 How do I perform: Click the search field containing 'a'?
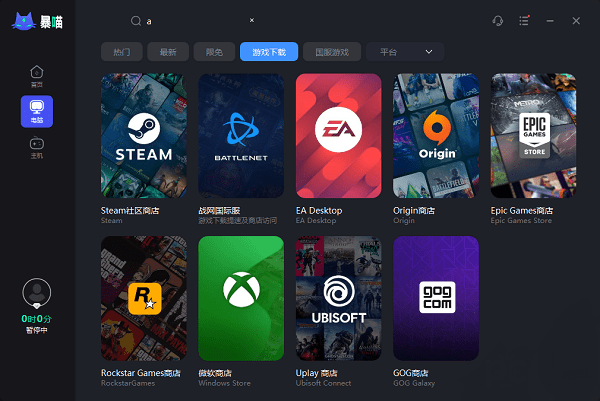pyautogui.click(x=193, y=21)
